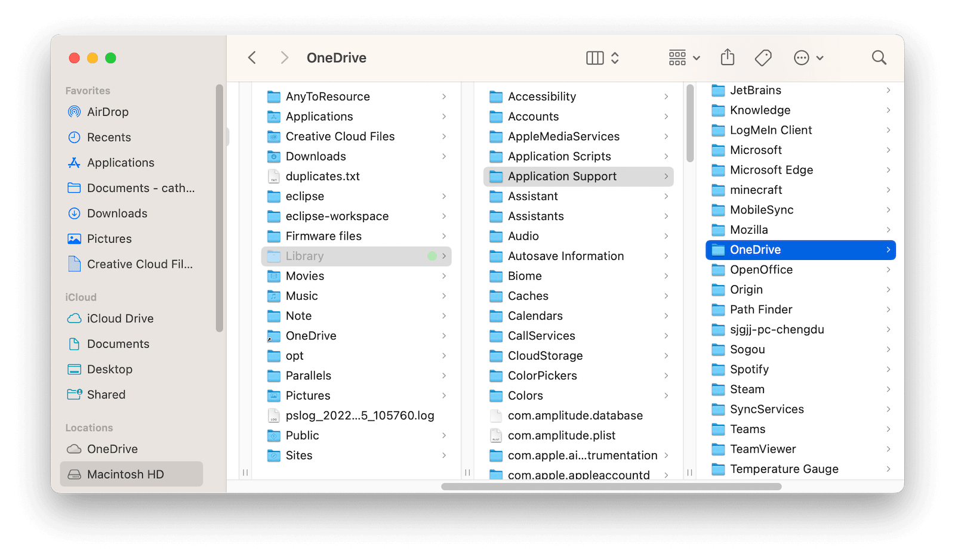Screen dimensions: 955x560
Task: Click the horizontal scrollbar thumb
Action: point(611,487)
